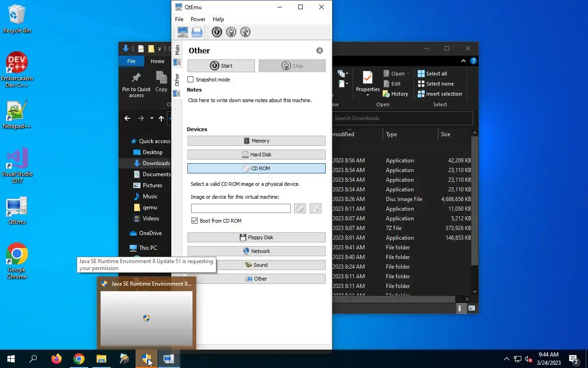Screen dimensions: 588x368
Task: Open the QtEmu File menu
Action: click(179, 19)
